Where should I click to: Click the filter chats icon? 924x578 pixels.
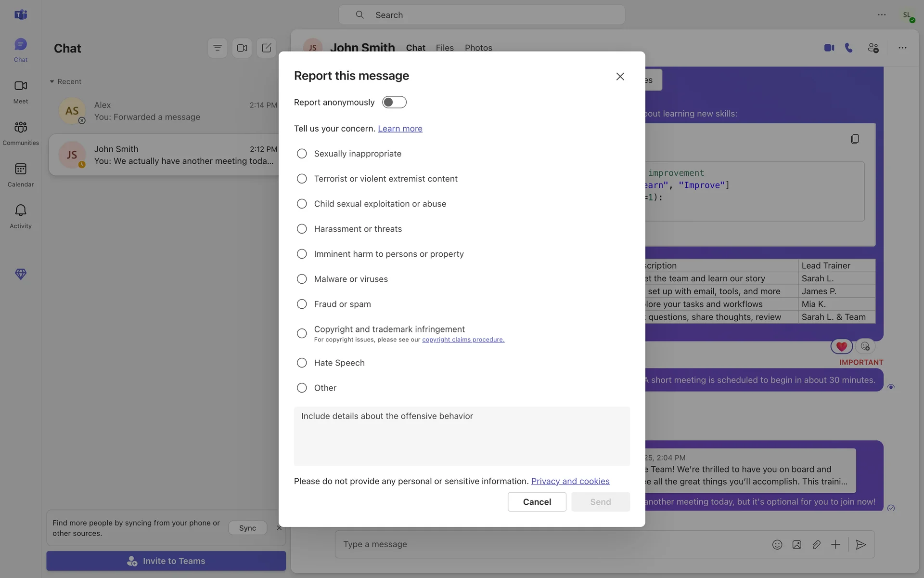(217, 48)
